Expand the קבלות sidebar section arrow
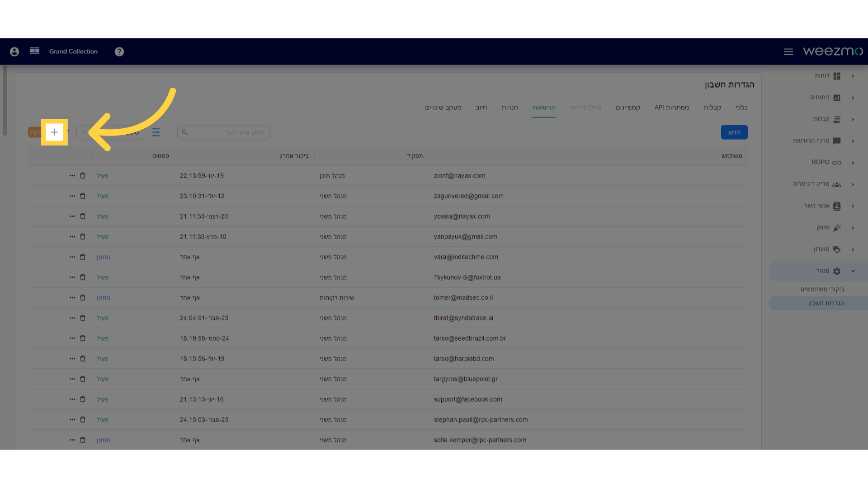The width and height of the screenshot is (868, 488). click(x=853, y=119)
